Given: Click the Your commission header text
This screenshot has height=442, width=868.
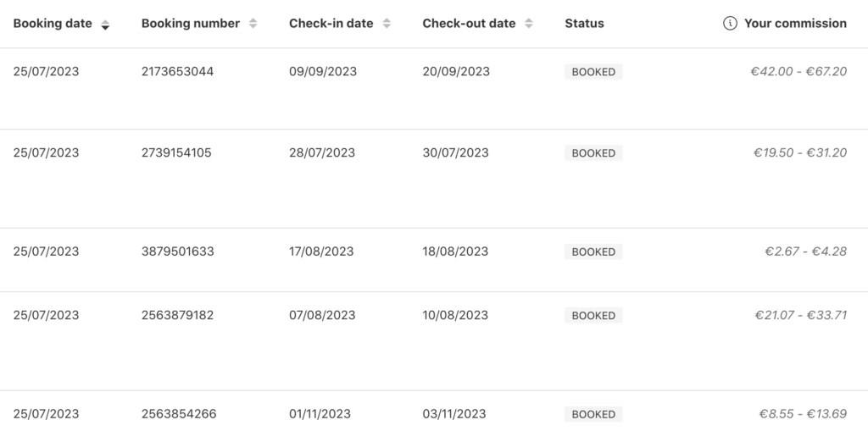Looking at the screenshot, I should (795, 24).
